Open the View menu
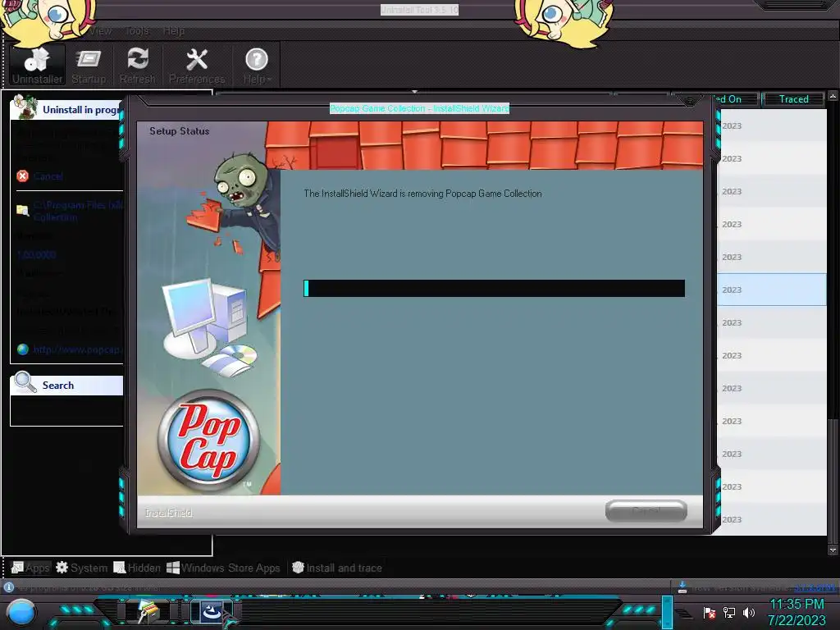The image size is (840, 630). coord(99,31)
